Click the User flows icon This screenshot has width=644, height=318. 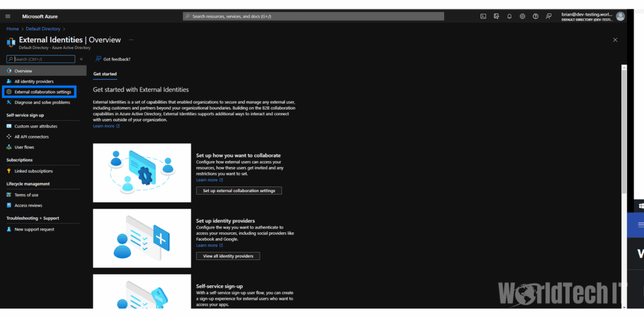point(9,147)
